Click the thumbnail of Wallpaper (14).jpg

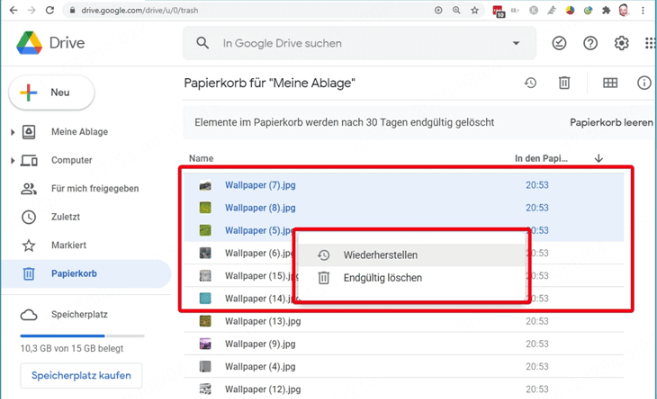coord(205,298)
